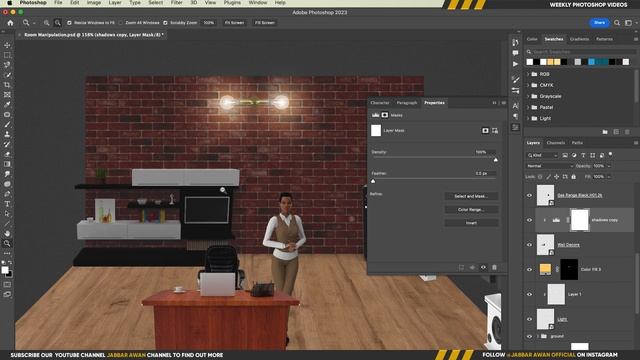Hide the Layer 1 layer
The height and width of the screenshot is (360, 640).
(x=529, y=294)
